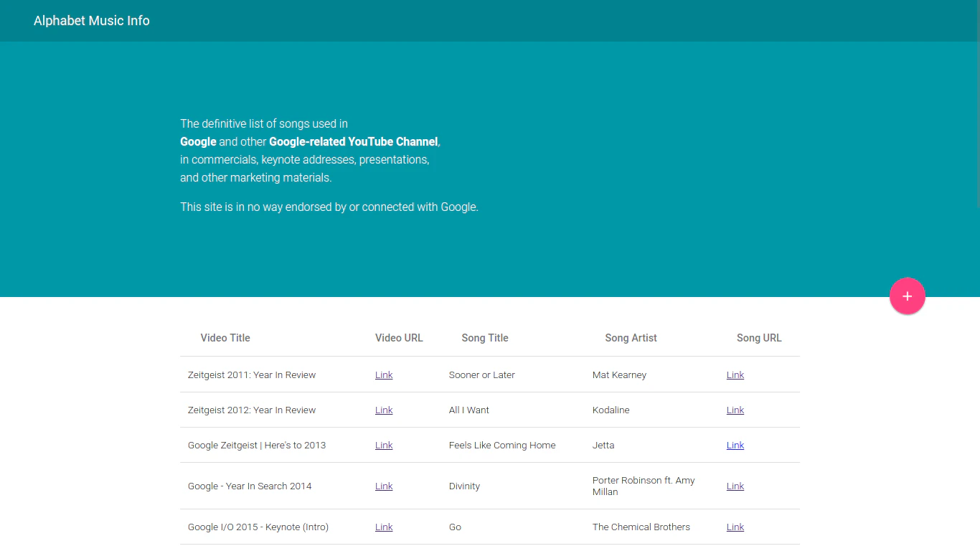Open video link for Year In Search 2014
Viewport: 980px width, 551px height.
(x=384, y=486)
